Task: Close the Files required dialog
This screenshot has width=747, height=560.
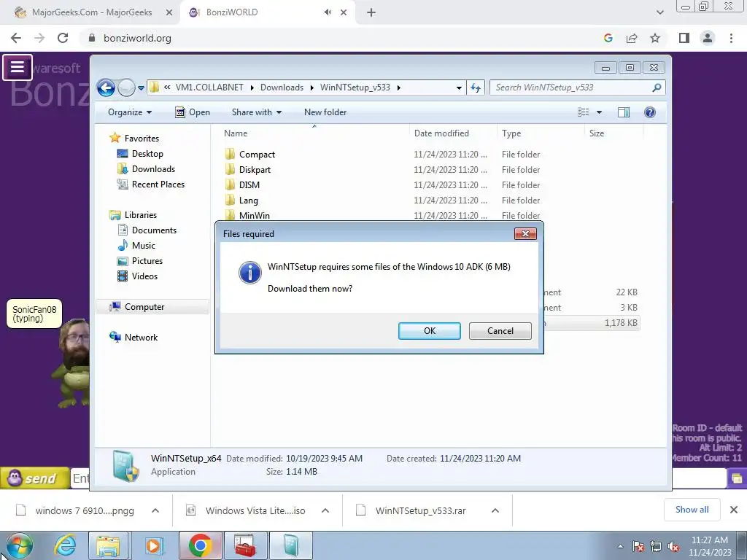Action: pos(525,233)
